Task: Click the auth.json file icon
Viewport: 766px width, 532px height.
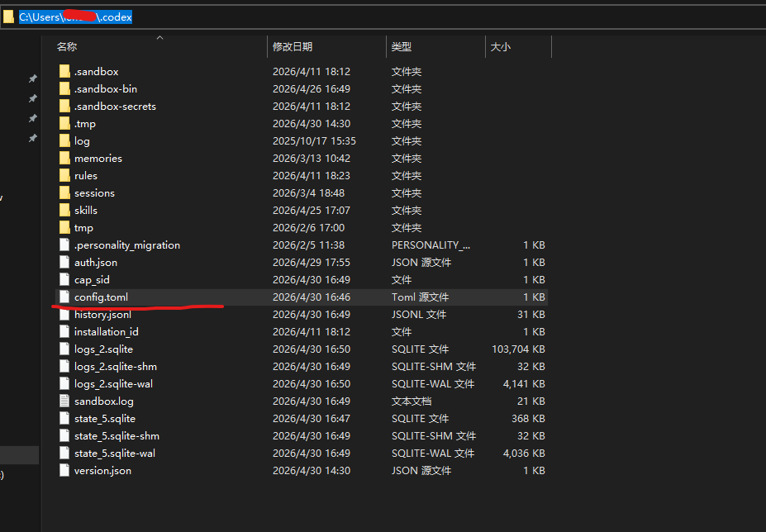Action: (64, 263)
